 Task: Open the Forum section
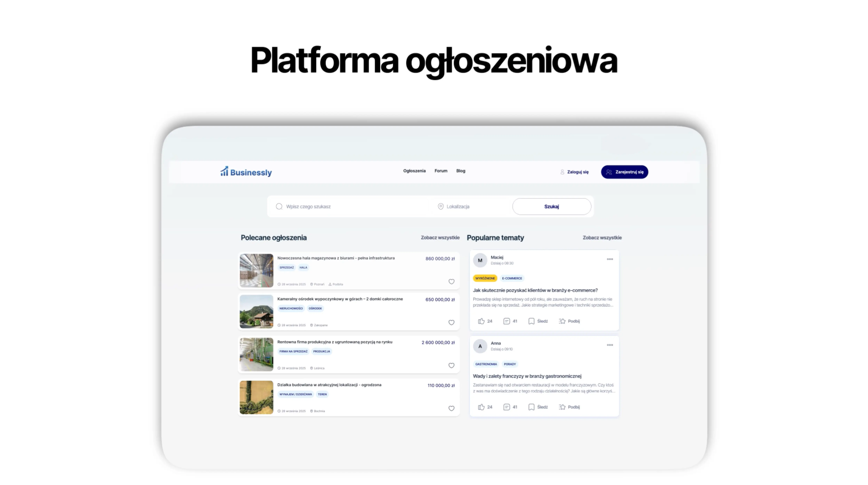[441, 171]
